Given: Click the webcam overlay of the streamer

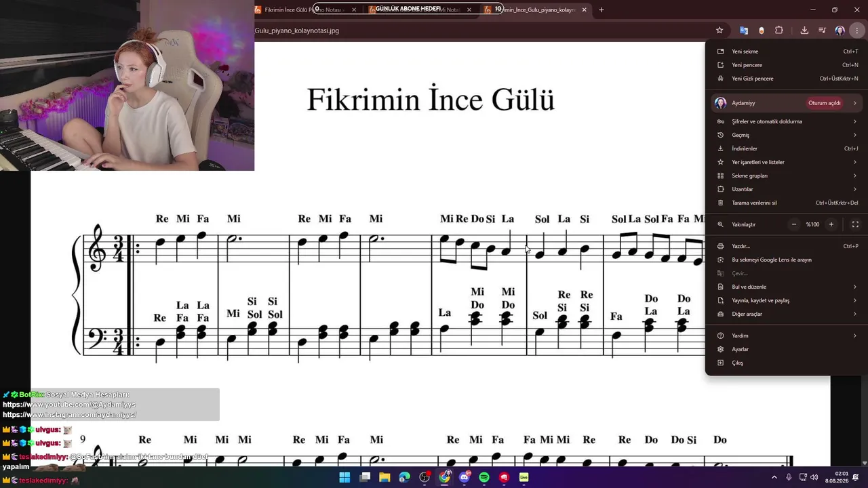Looking at the screenshot, I should pos(127,85).
